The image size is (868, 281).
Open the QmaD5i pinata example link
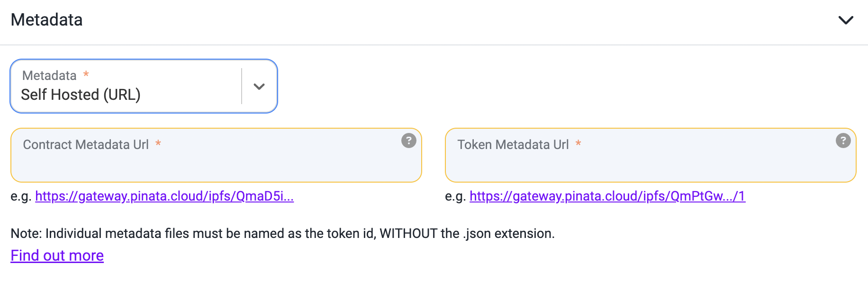click(x=164, y=196)
